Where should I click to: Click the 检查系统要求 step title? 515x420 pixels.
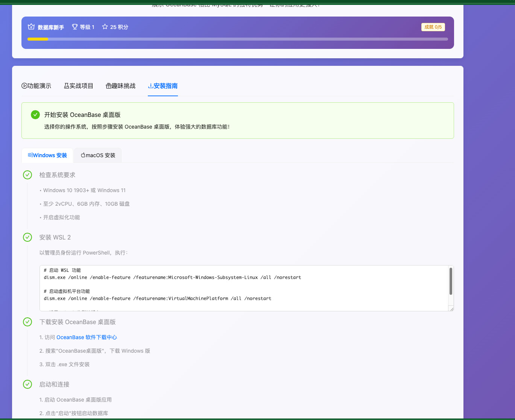[x=57, y=175]
